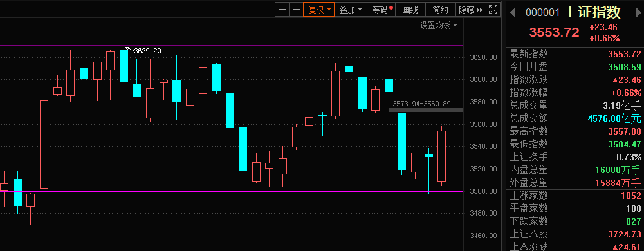This screenshot has width=644, height=251.
Task: Select the top purple horizontal line
Action: pos(232,46)
